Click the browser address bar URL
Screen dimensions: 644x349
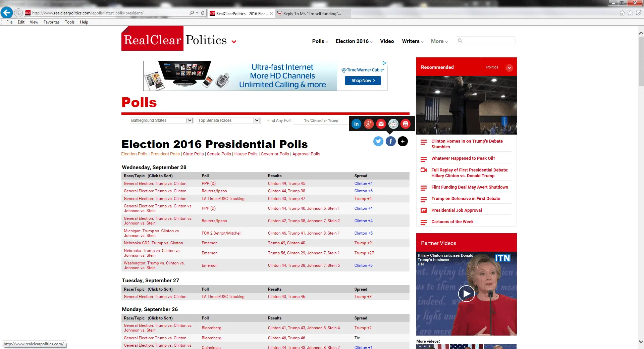click(x=88, y=13)
